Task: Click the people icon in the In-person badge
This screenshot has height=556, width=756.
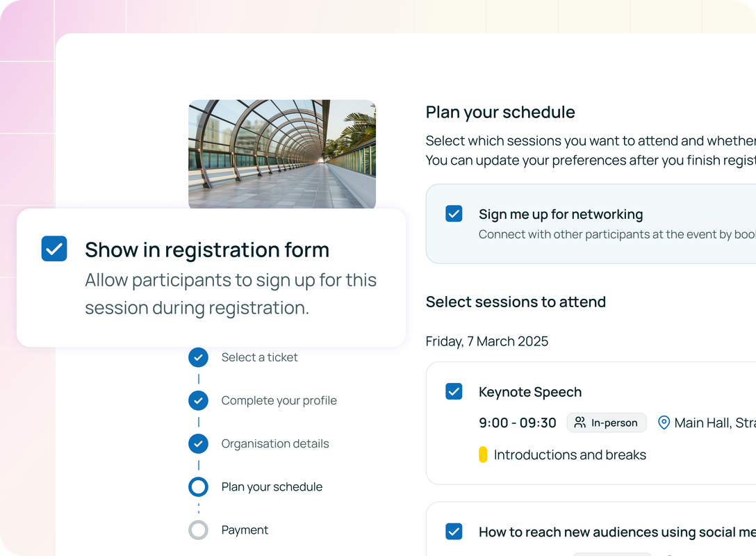Action: pos(580,423)
